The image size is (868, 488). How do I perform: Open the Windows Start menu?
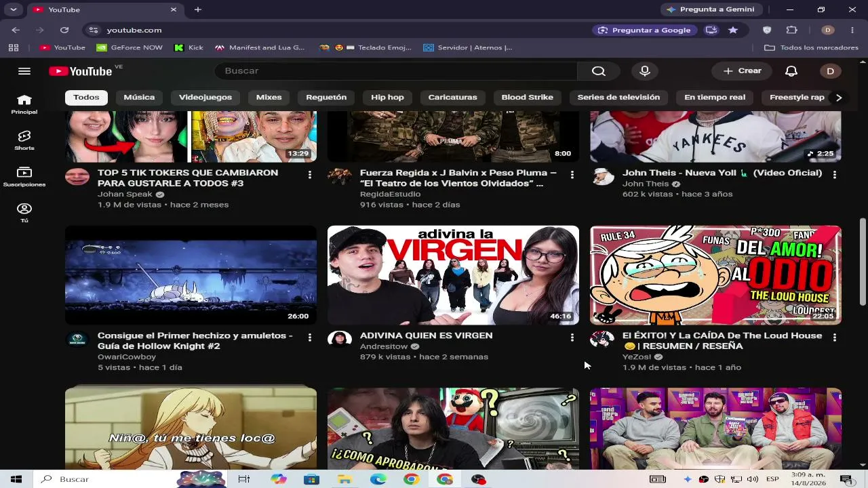[16, 479]
